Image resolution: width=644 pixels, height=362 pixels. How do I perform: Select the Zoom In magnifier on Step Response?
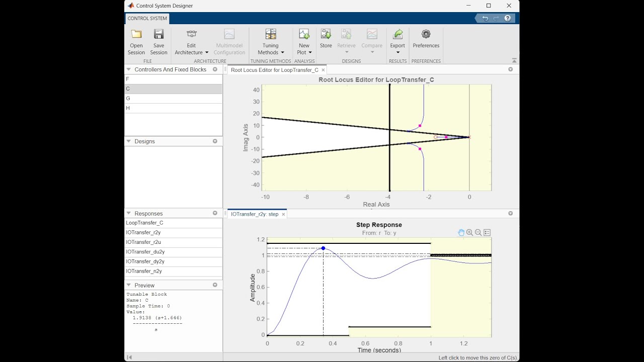click(470, 232)
